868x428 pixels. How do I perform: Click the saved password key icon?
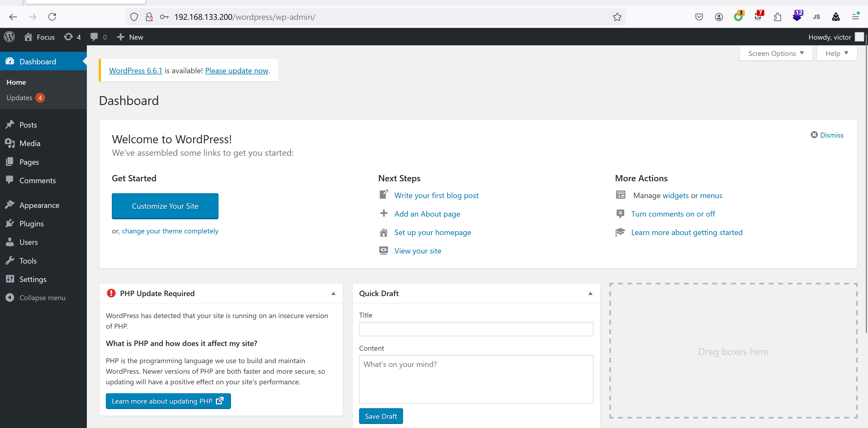[164, 17]
